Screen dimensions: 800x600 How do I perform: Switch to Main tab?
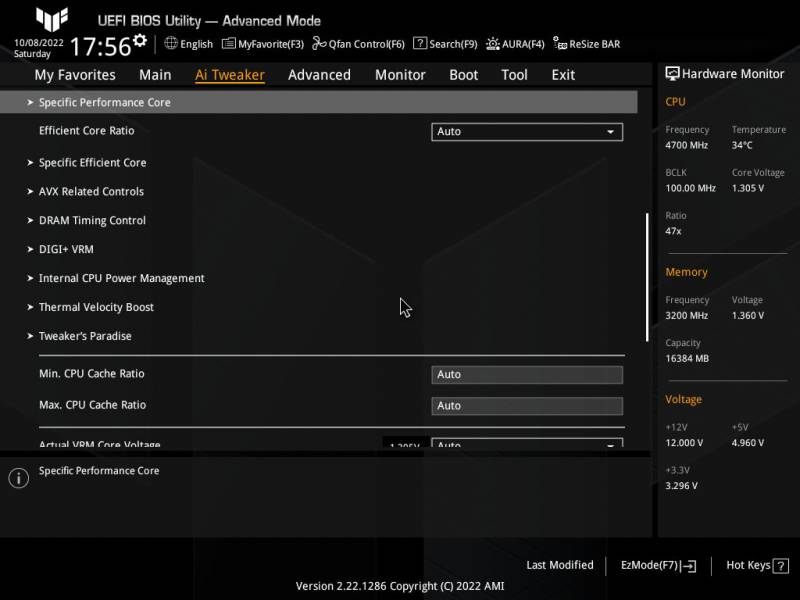[155, 75]
